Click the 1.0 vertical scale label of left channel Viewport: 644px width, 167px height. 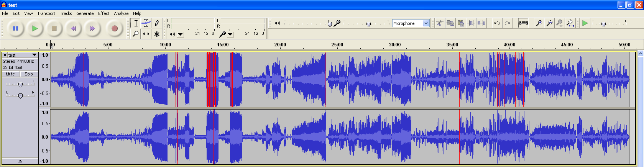coord(45,55)
